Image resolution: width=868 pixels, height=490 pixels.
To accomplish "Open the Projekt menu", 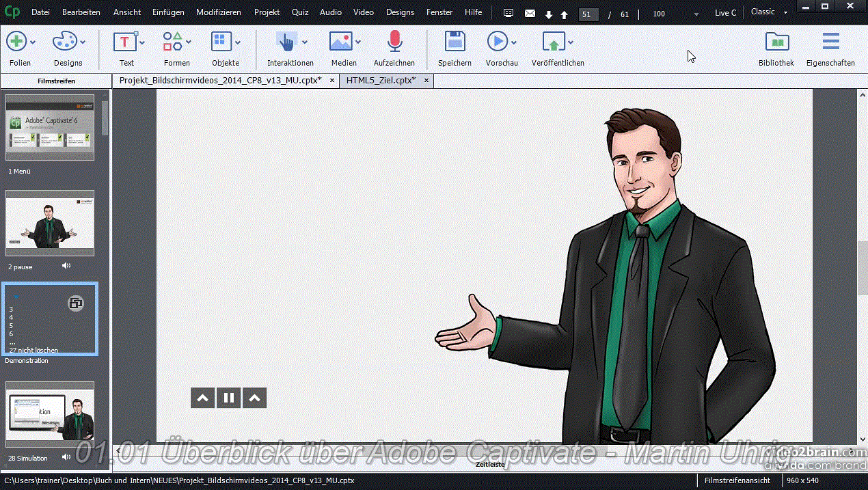I will [x=267, y=12].
